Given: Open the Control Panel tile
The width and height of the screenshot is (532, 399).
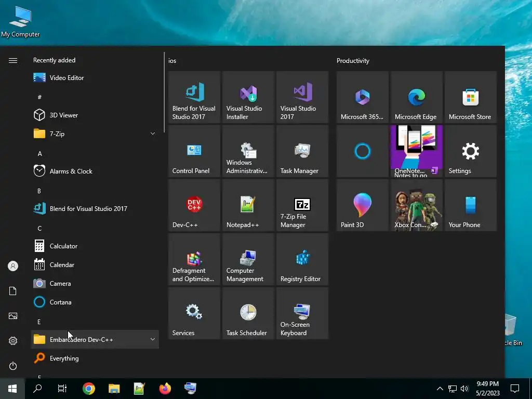Looking at the screenshot, I should tap(194, 151).
